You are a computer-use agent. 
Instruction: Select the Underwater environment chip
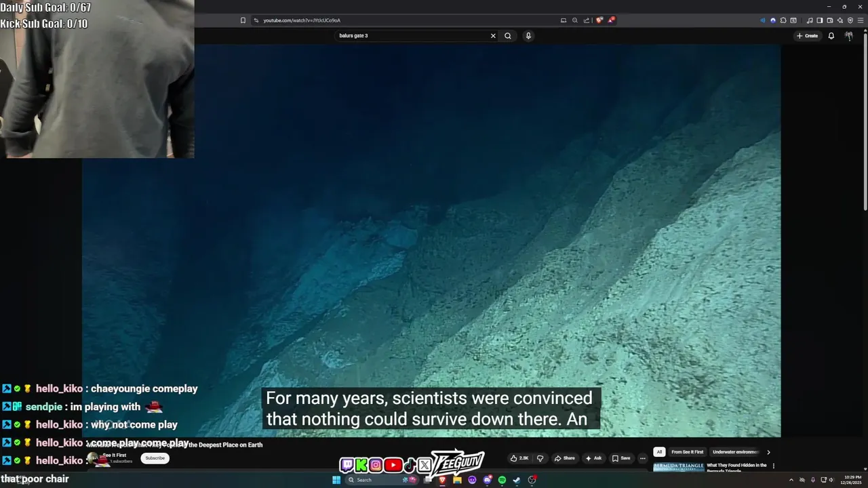[736, 452]
